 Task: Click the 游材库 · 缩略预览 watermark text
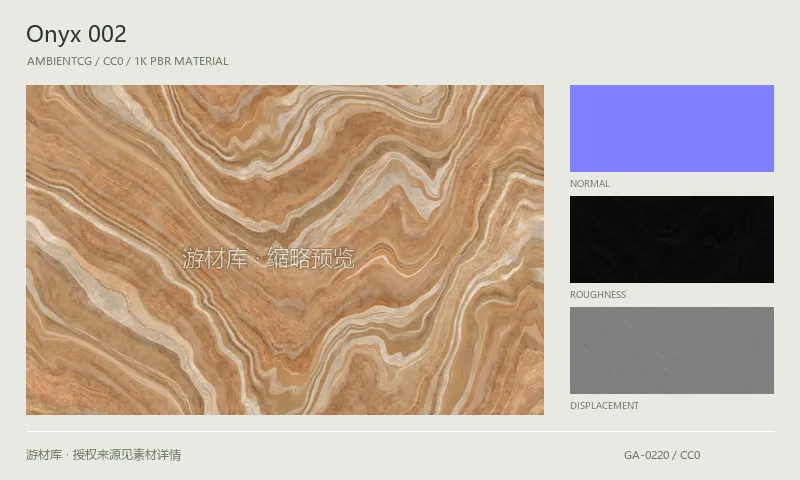(x=268, y=258)
